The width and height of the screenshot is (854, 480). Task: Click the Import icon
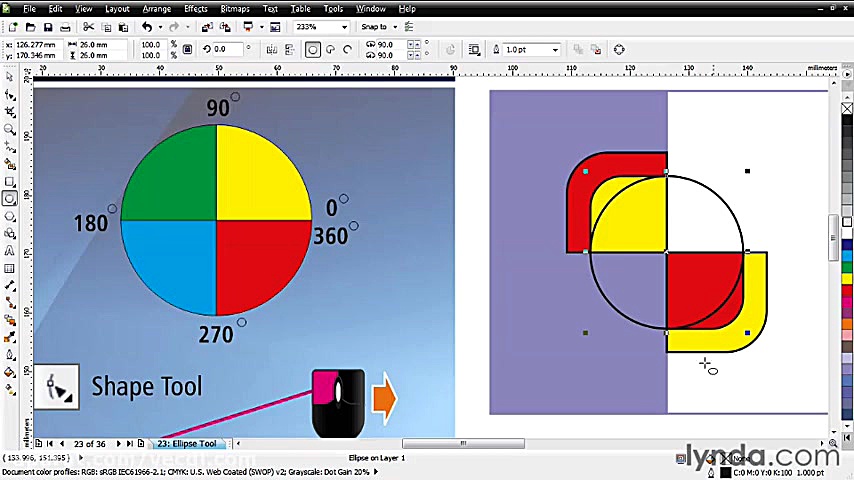207,27
